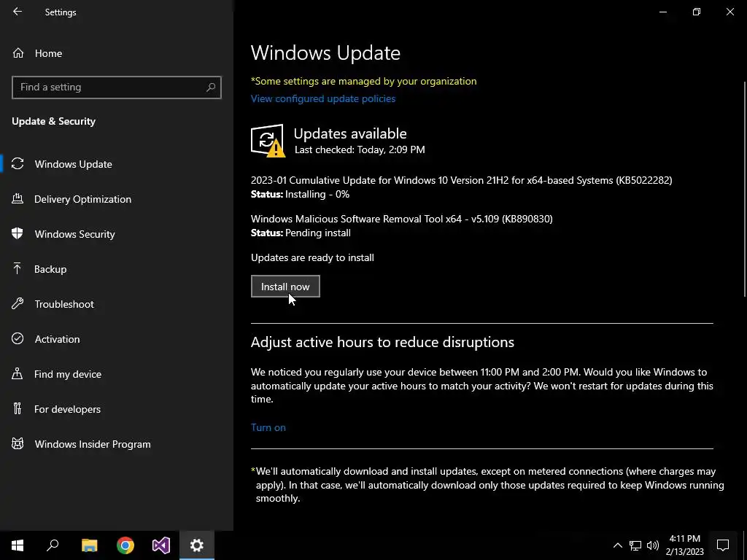
Task: Click the 'Status: Pending install' text
Action: [301, 233]
